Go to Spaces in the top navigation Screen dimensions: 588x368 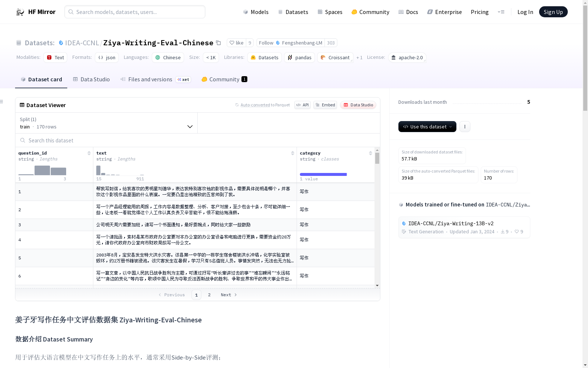[x=330, y=12]
